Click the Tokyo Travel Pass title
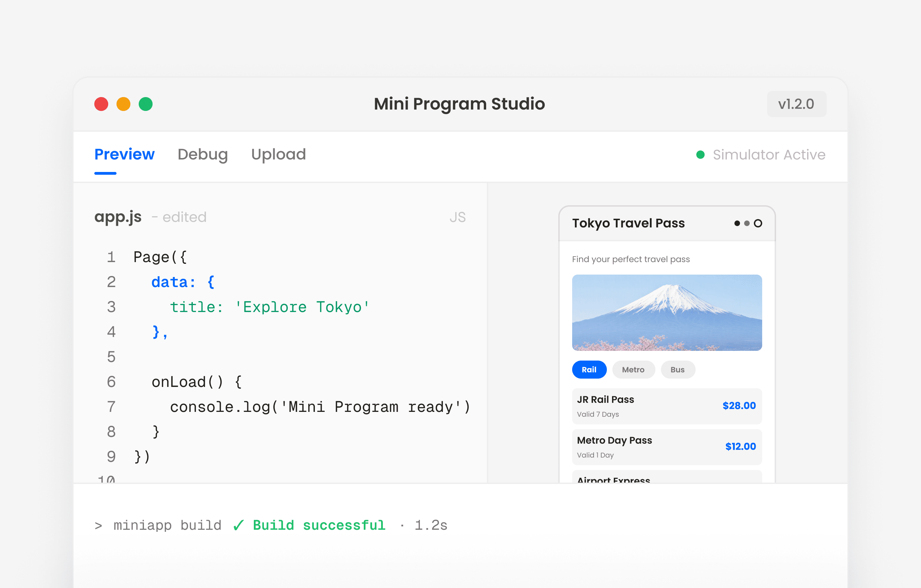Viewport: 921px width, 588px height. pyautogui.click(x=628, y=223)
